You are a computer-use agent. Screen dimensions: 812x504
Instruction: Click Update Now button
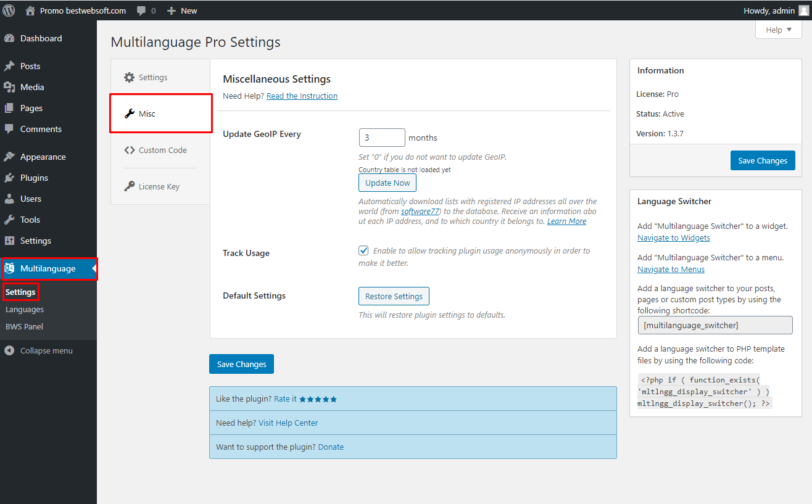tap(387, 183)
